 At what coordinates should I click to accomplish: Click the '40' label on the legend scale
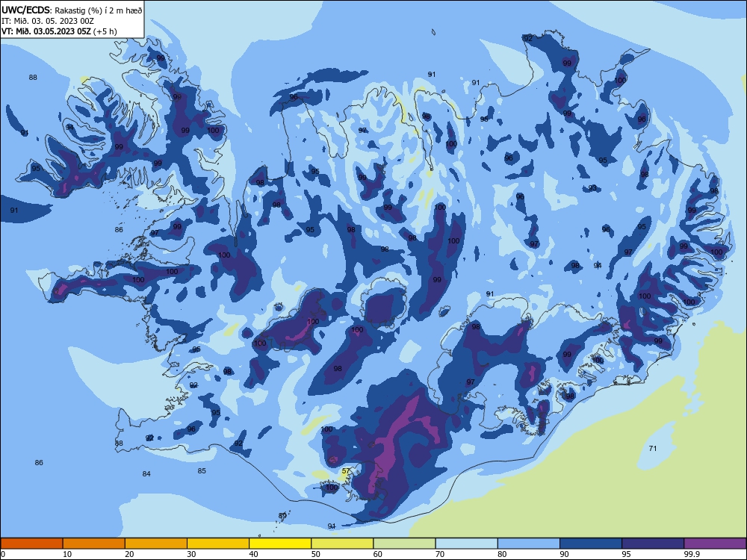click(253, 554)
